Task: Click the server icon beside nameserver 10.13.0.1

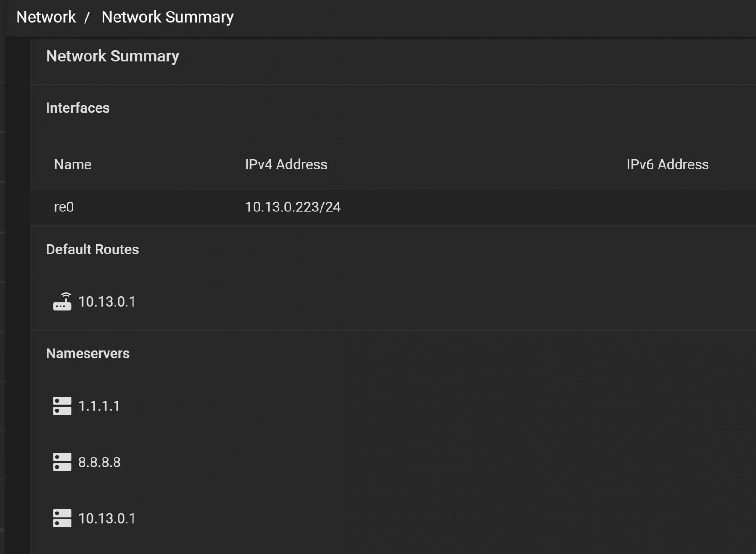Action: tap(62, 518)
